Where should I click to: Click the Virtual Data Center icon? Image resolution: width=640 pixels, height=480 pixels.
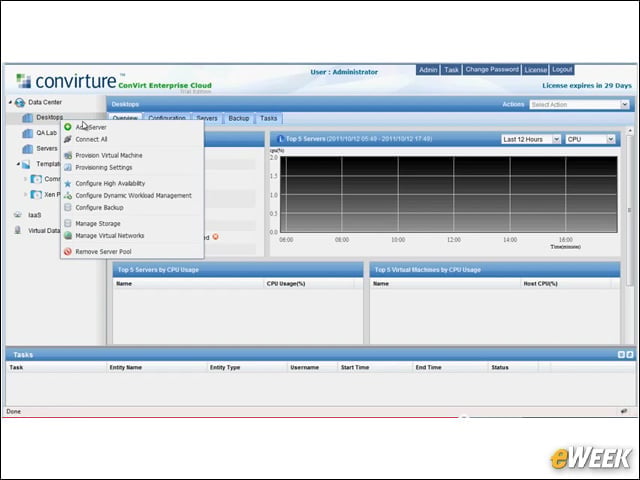(18, 230)
